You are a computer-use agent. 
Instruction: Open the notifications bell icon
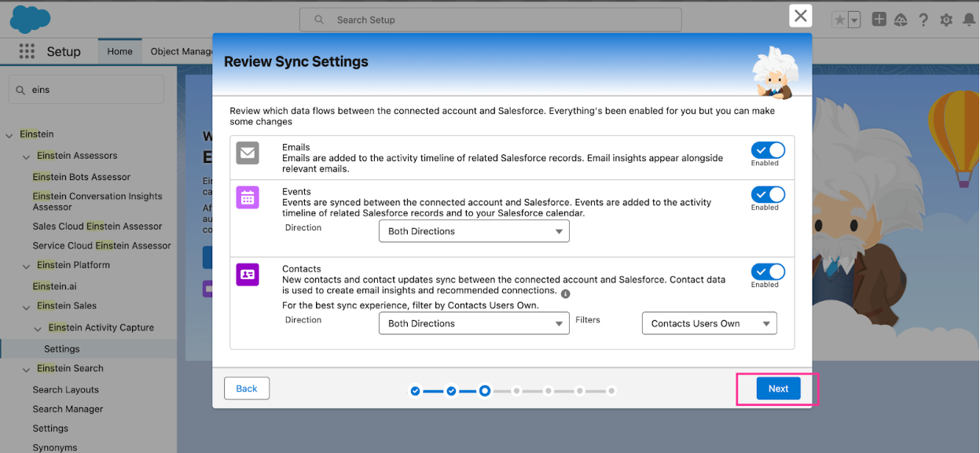pos(969,20)
